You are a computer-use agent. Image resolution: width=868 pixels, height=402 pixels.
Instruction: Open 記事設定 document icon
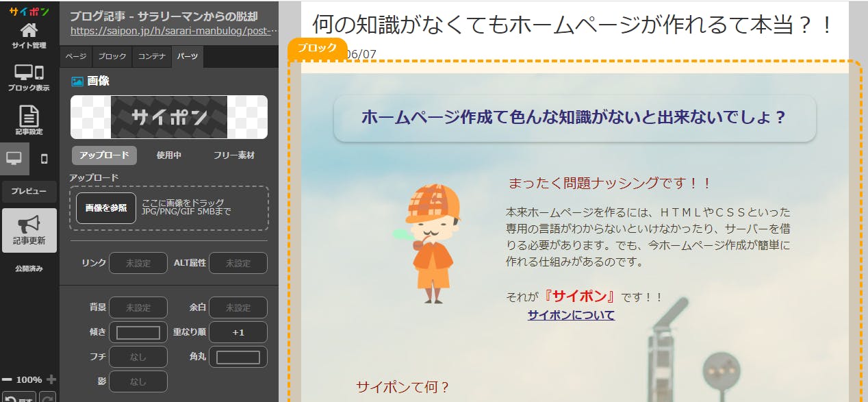point(29,120)
